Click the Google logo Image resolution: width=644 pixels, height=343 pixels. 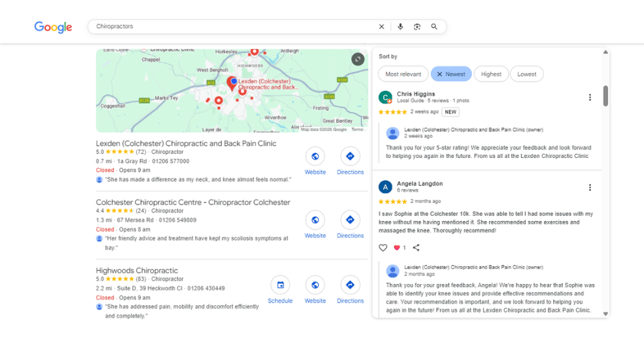coord(53,27)
